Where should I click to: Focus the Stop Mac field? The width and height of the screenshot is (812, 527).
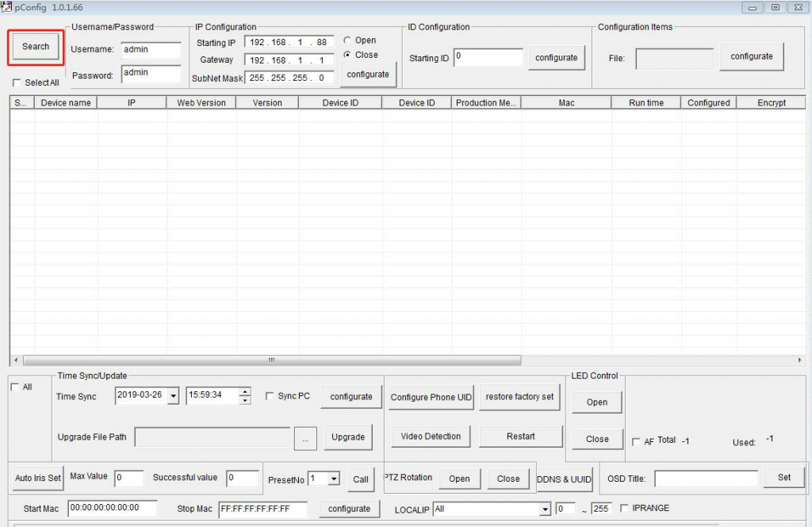(x=263, y=508)
